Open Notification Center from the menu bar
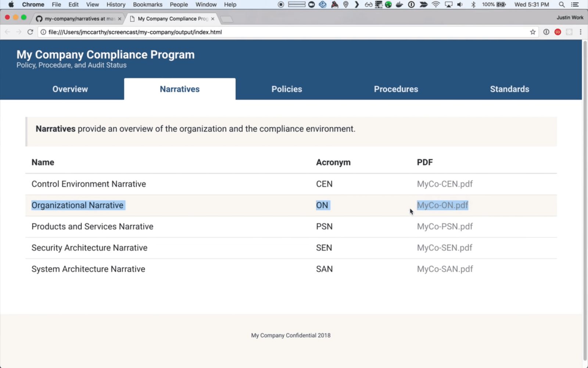The width and height of the screenshot is (588, 368). pyautogui.click(x=575, y=4)
